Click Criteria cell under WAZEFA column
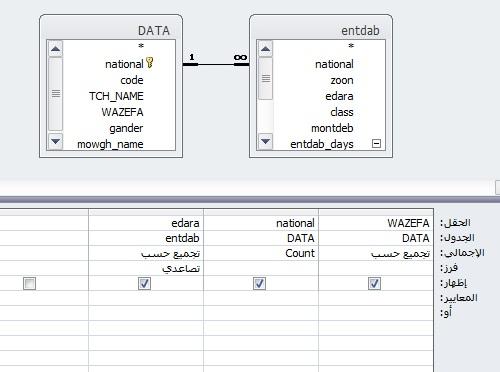Screen dimensions: 500x372 pos(376,298)
